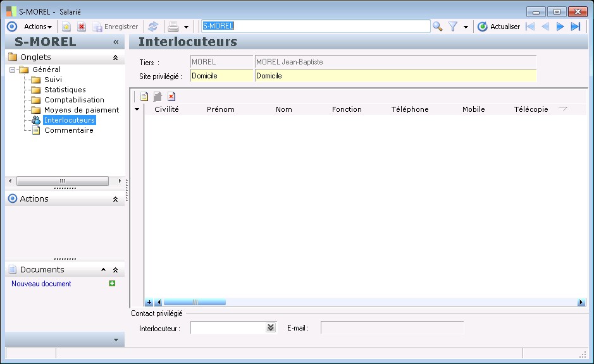This screenshot has width=594, height=364.
Task: Click the Actualiser refresh button
Action: [x=499, y=27]
